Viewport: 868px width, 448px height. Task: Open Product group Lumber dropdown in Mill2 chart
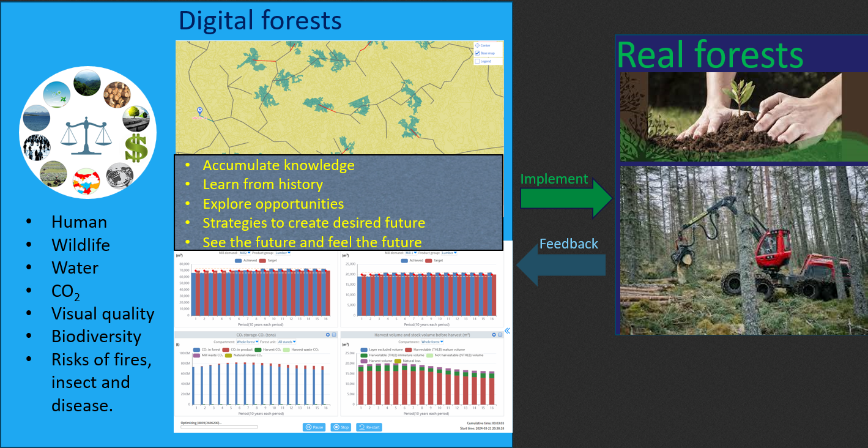281,252
